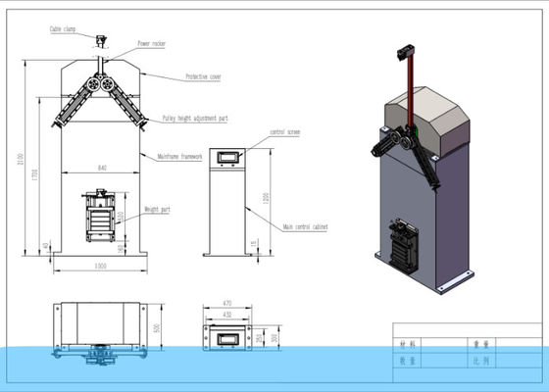Click the weight stack in the 3D isometric view
The width and height of the screenshot is (549, 392).
tap(403, 245)
